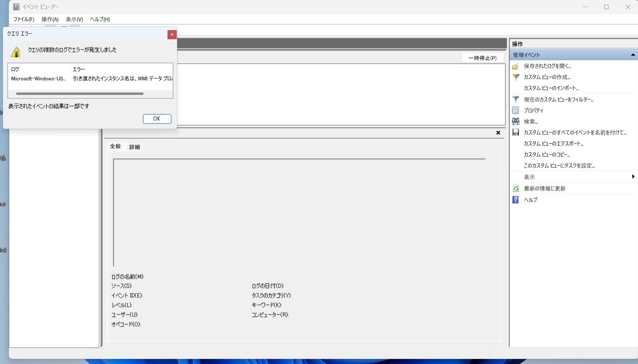Select the 全般 tab
The image size is (638, 364).
116,146
